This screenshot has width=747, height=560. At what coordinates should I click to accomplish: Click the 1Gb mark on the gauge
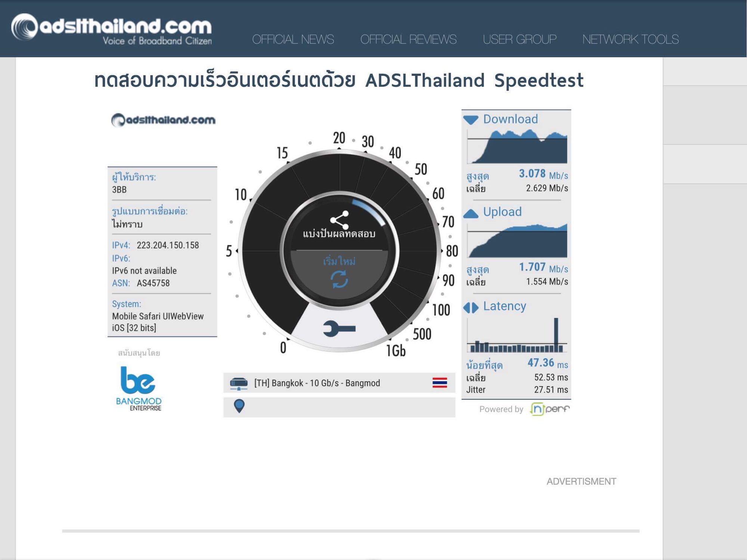coord(396,351)
